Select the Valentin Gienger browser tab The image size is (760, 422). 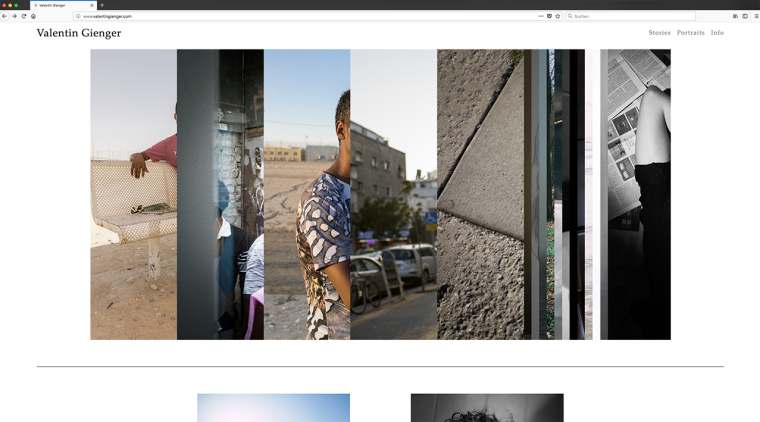(x=63, y=5)
